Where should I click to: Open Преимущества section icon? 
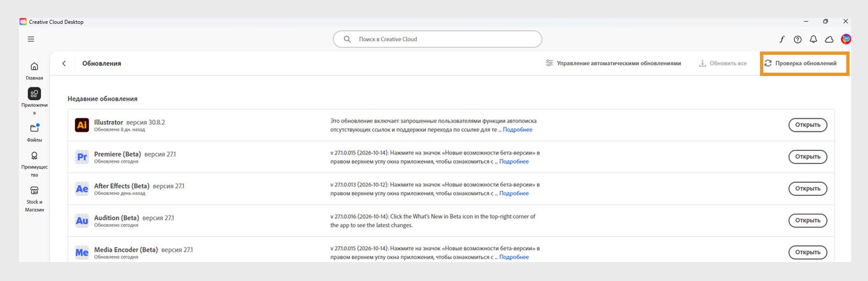click(34, 156)
